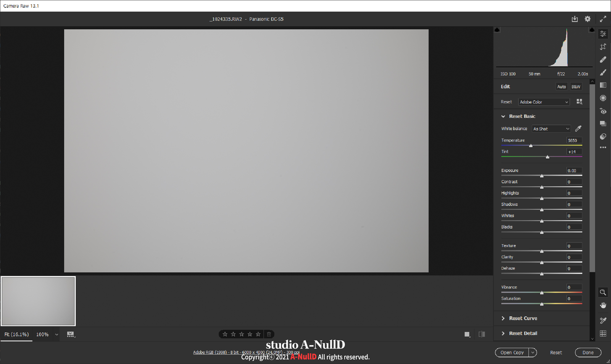611x364 pixels.
Task: Select the Adjustment Brush tool
Action: 603,72
